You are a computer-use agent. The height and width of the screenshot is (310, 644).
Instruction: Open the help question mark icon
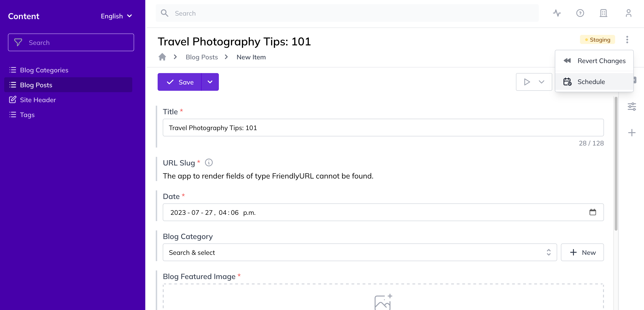point(580,13)
